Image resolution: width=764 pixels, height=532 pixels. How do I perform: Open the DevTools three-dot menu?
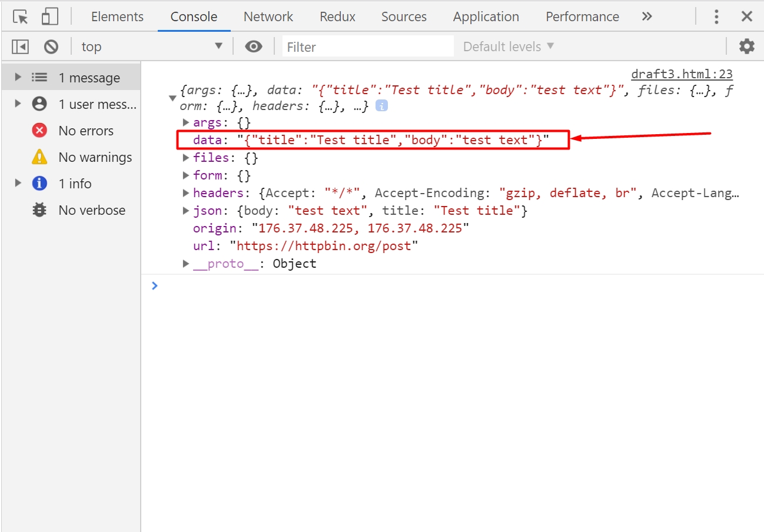click(716, 16)
